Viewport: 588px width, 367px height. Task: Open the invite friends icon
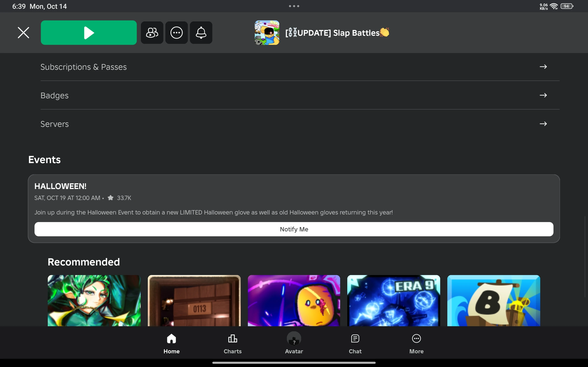[x=152, y=33]
